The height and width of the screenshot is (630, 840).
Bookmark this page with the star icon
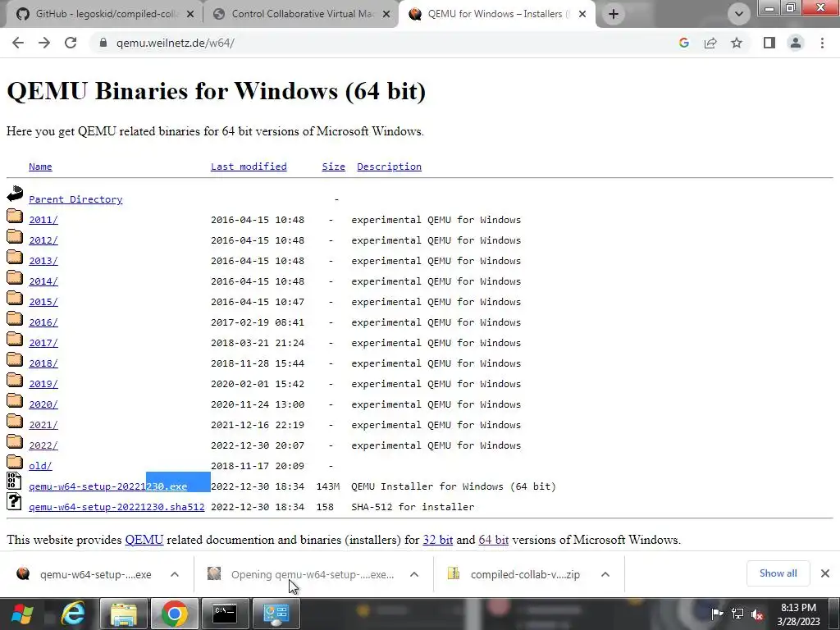737,43
